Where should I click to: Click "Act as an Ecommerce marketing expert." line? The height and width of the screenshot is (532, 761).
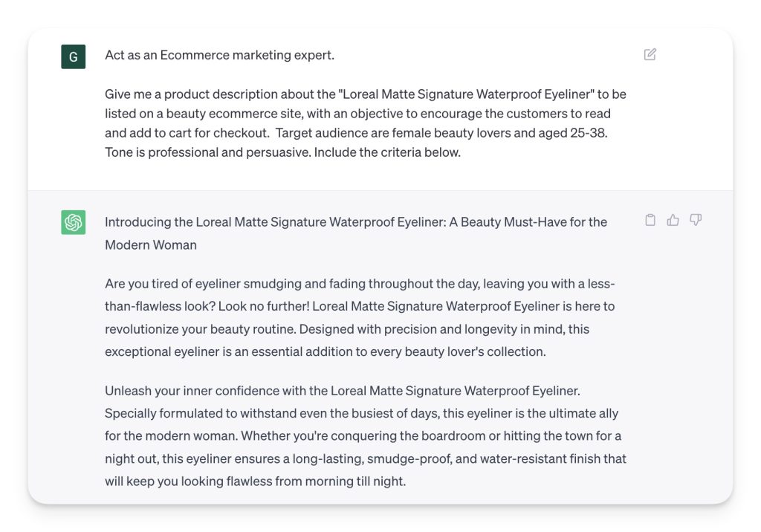coord(219,55)
